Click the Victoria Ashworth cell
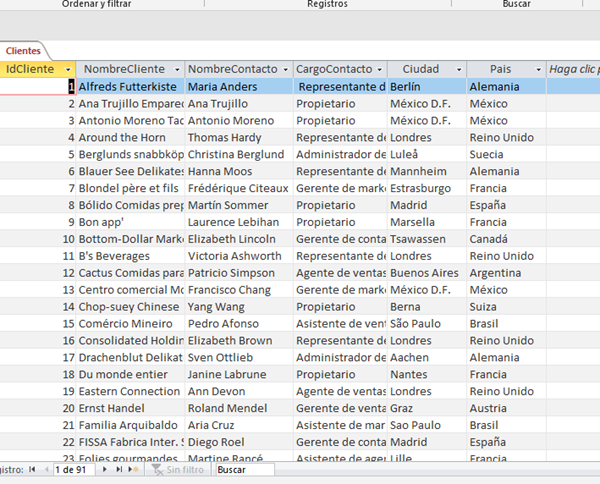The width and height of the screenshot is (600, 484). pos(239,256)
